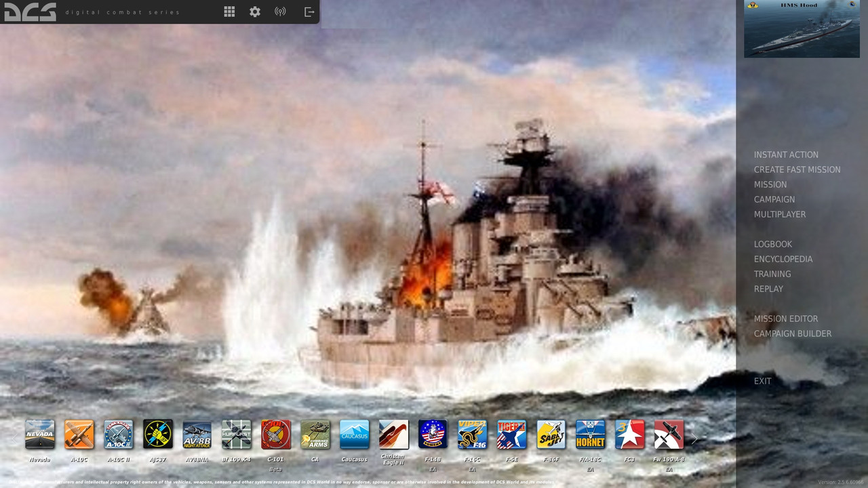Select the Christen Eagle II icon
Screen dimensions: 868x488
394,434
